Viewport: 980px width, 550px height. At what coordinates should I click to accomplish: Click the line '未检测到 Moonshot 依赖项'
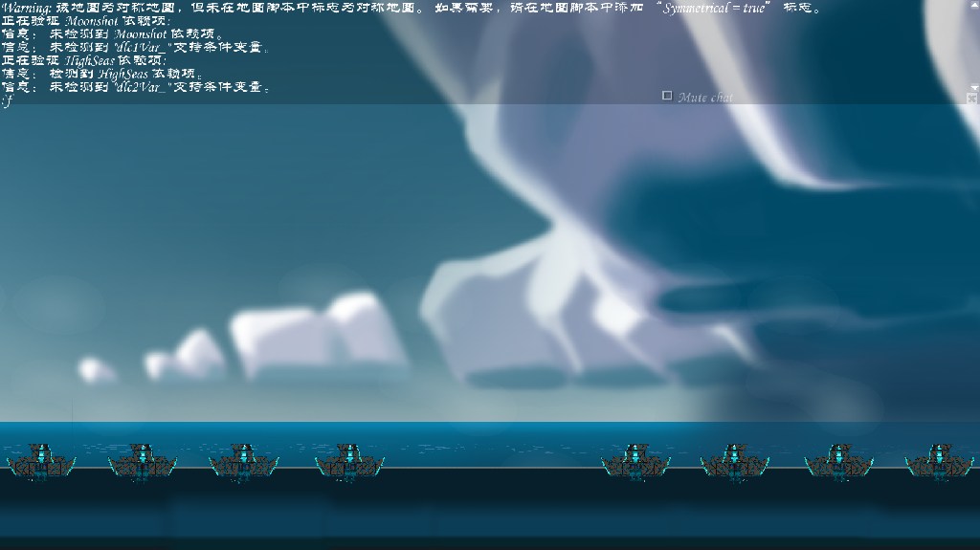tap(113, 33)
